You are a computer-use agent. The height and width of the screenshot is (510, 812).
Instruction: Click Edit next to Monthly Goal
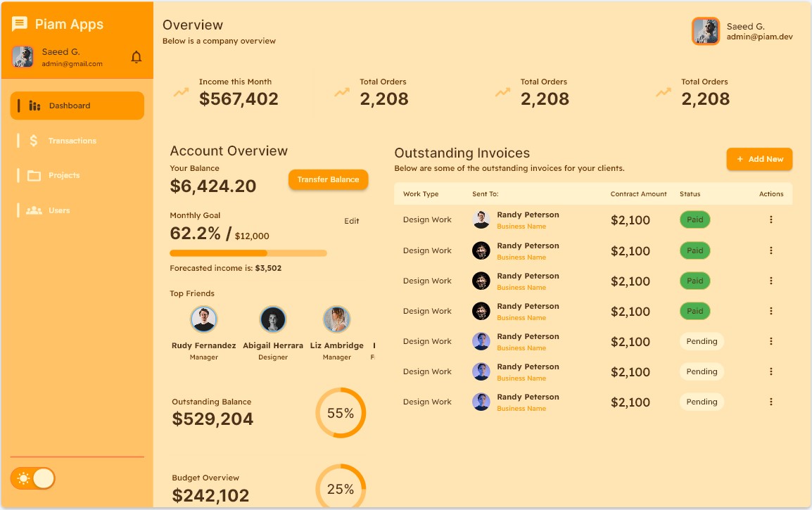[x=352, y=221]
